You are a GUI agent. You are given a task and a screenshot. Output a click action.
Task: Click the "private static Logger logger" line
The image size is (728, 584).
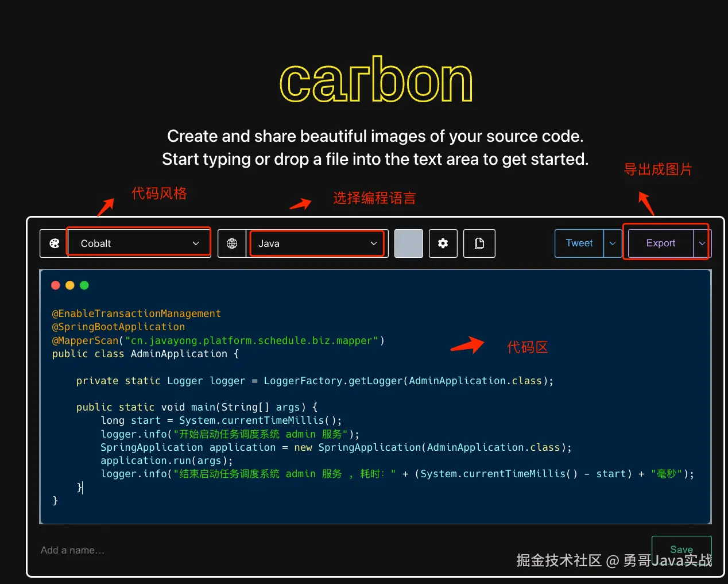point(315,381)
